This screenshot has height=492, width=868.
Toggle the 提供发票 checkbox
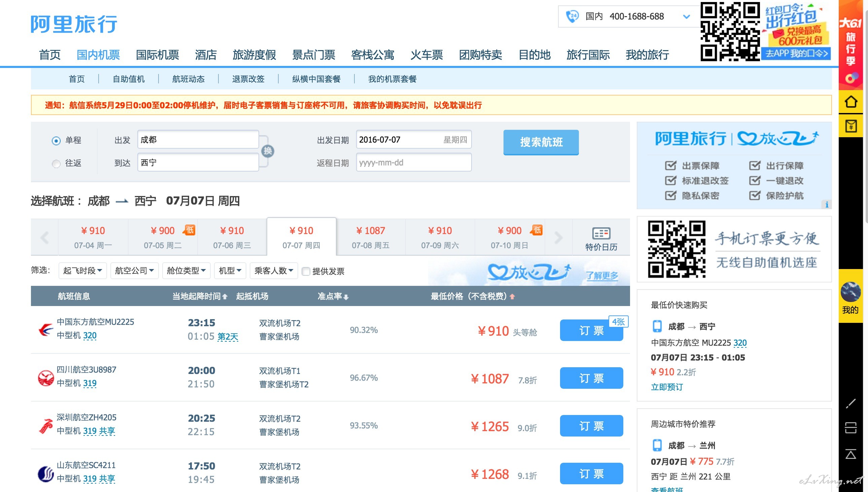tap(306, 271)
